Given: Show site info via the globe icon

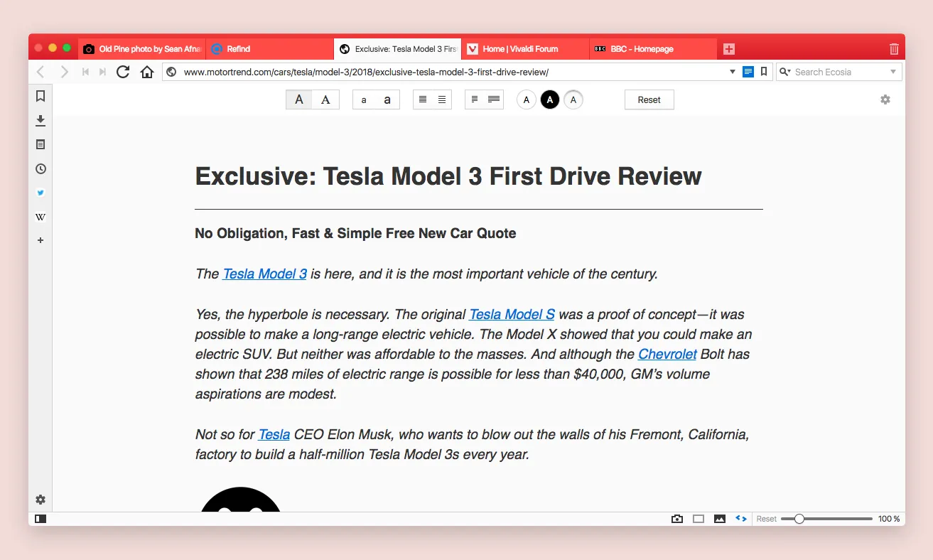Looking at the screenshot, I should point(171,72).
